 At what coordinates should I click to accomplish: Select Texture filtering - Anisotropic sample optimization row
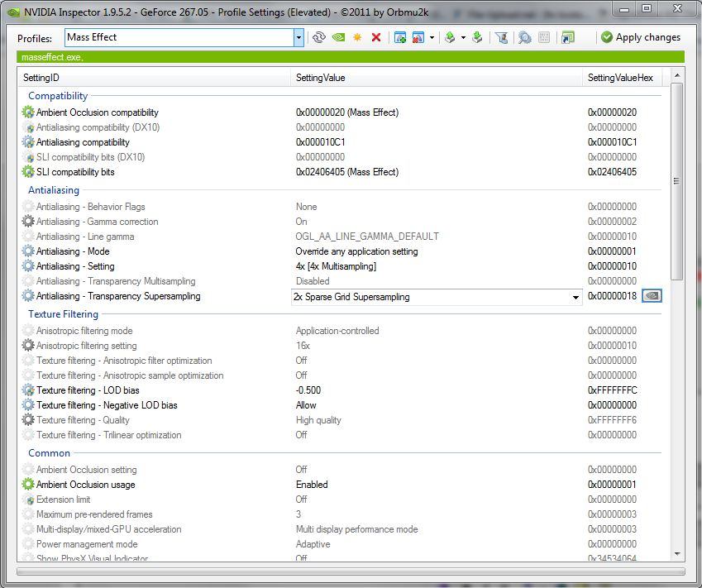tap(341, 375)
